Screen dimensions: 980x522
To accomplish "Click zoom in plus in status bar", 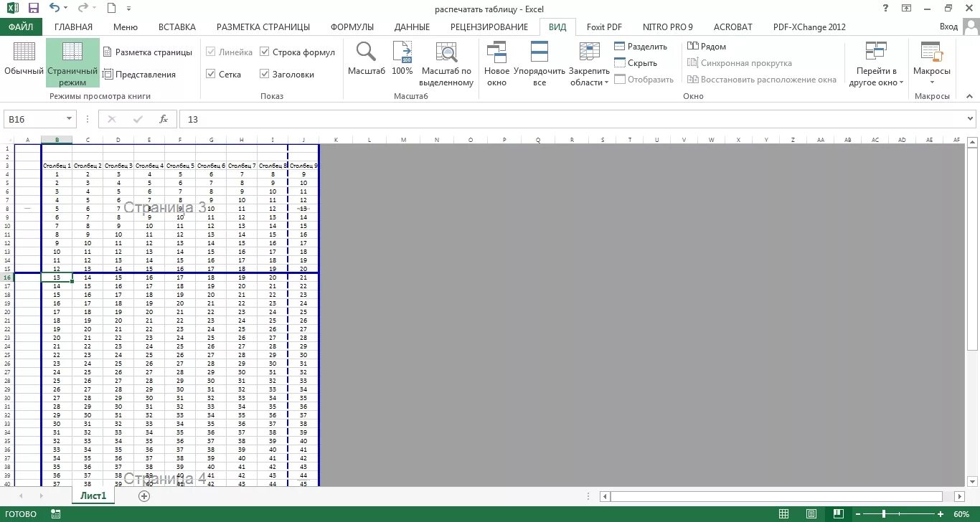I will click(x=941, y=514).
